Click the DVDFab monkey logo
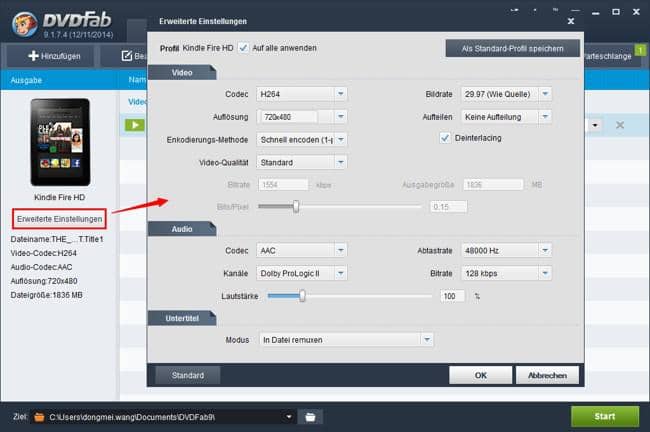Image resolution: width=650 pixels, height=432 pixels. [x=24, y=24]
